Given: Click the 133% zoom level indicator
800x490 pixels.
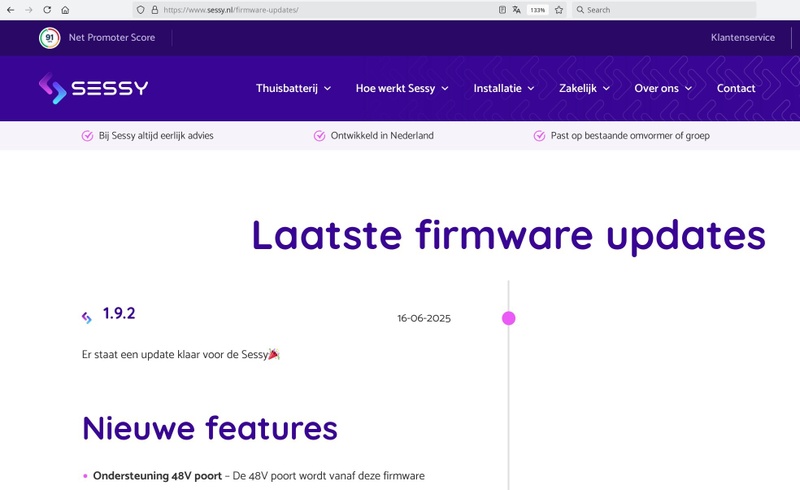Looking at the screenshot, I should (537, 10).
